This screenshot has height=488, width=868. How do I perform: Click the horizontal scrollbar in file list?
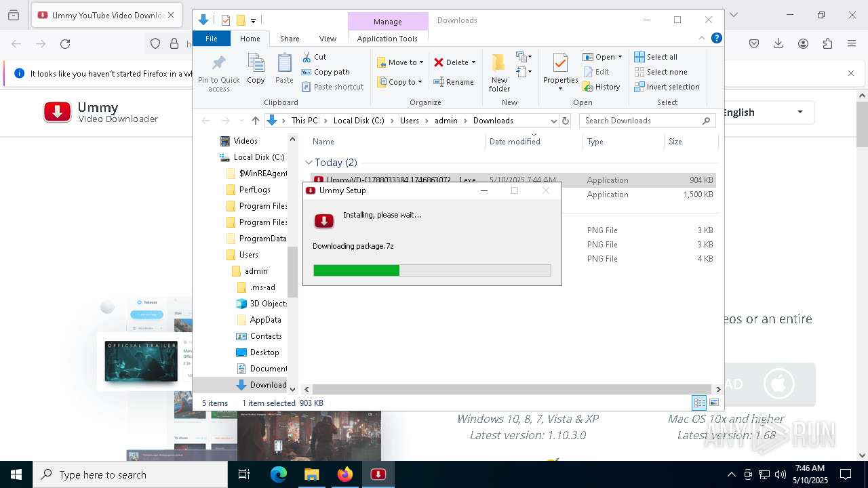coord(511,390)
